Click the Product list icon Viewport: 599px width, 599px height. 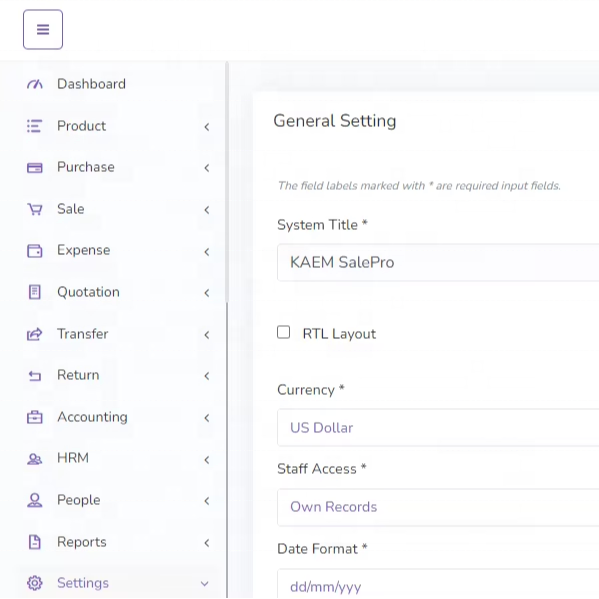(34, 126)
